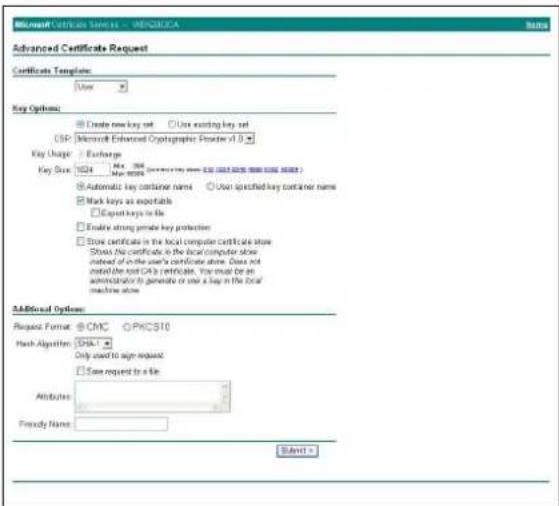The width and height of the screenshot is (559, 506).
Task: Check Save request to a file
Action: 81,371
